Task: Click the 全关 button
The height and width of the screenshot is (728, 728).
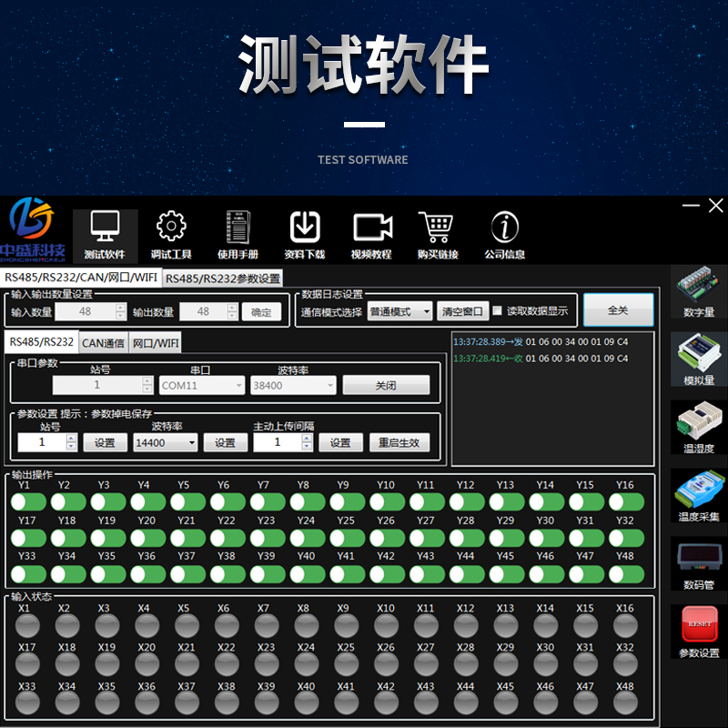Action: click(x=618, y=309)
